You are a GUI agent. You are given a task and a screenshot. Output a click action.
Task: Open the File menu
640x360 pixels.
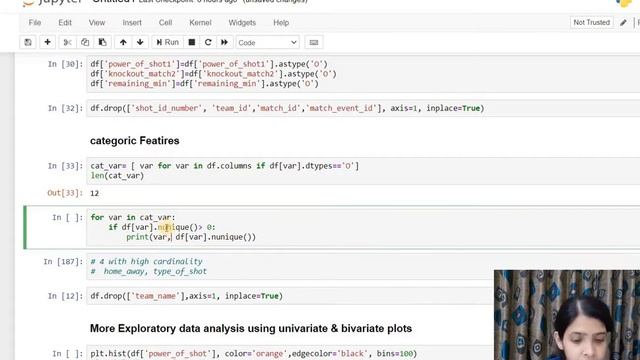(35, 23)
